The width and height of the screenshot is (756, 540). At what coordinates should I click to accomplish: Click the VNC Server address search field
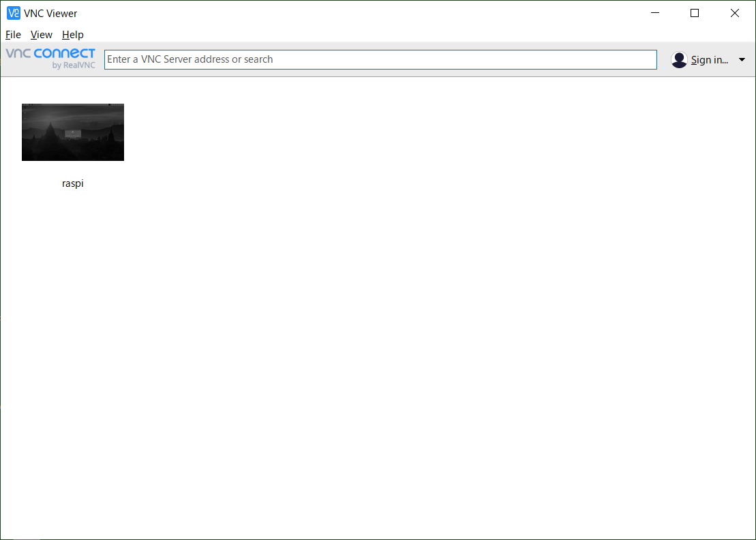[380, 59]
